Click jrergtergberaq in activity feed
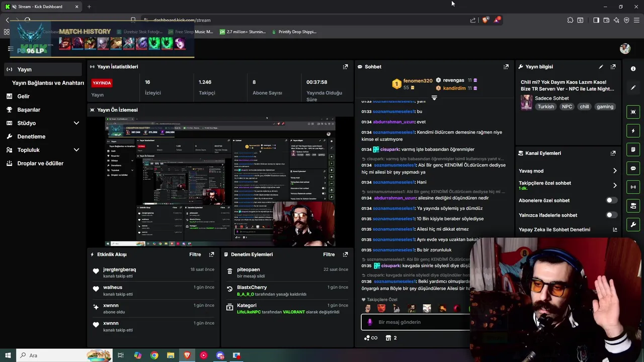 (x=119, y=269)
